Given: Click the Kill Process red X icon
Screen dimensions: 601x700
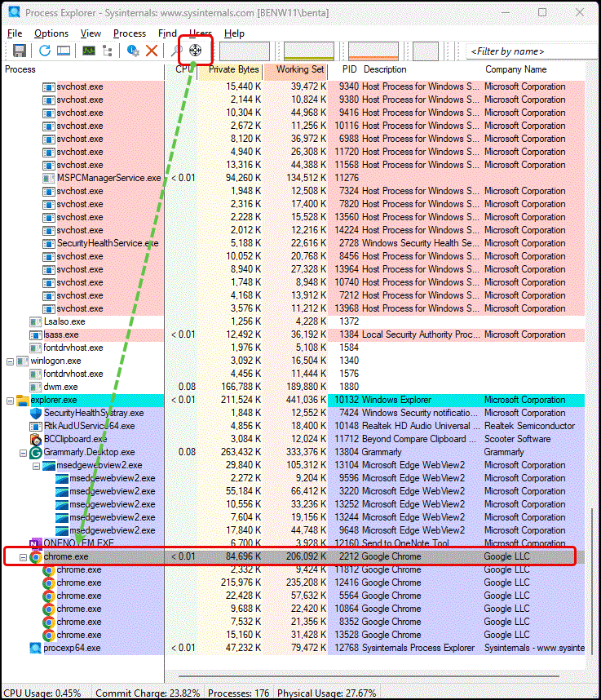Looking at the screenshot, I should [152, 51].
